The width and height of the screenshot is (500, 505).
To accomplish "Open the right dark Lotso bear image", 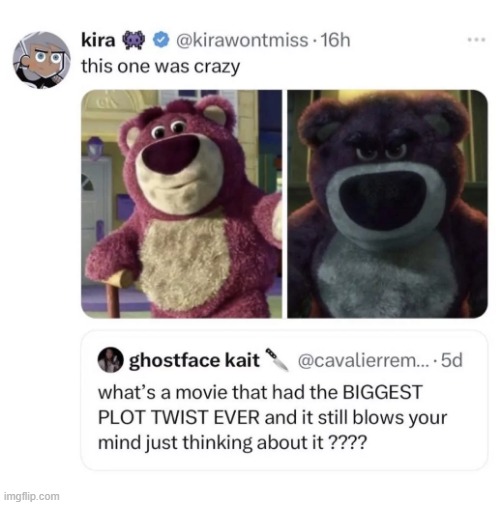I will click(387, 204).
